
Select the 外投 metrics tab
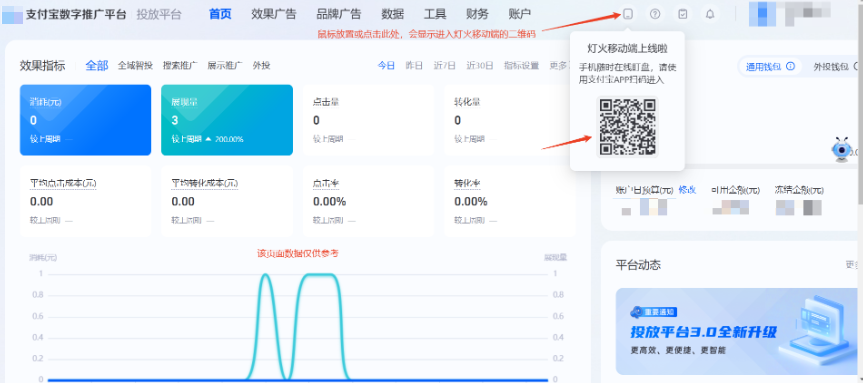(x=261, y=65)
